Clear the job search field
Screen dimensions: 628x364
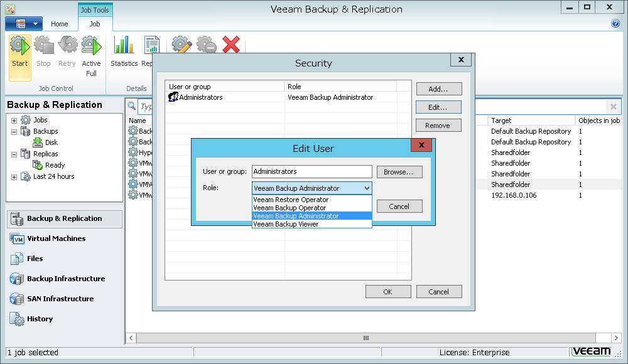tap(613, 107)
